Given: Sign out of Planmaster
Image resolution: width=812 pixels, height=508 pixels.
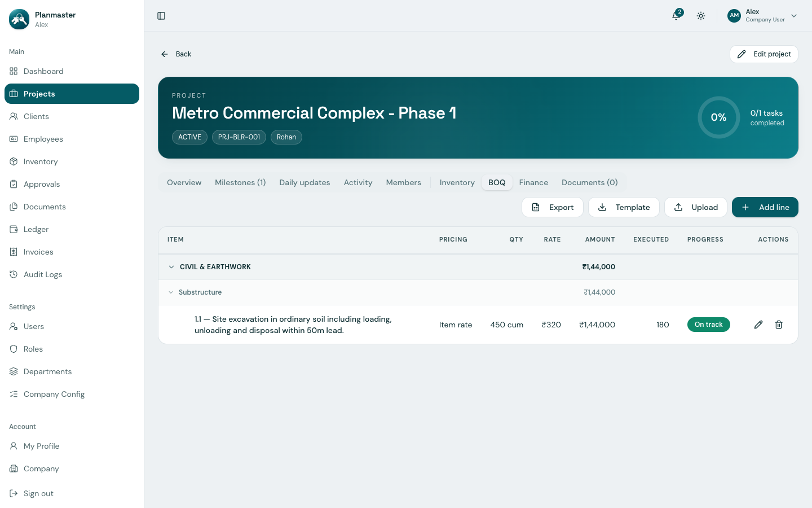Looking at the screenshot, I should (72, 493).
